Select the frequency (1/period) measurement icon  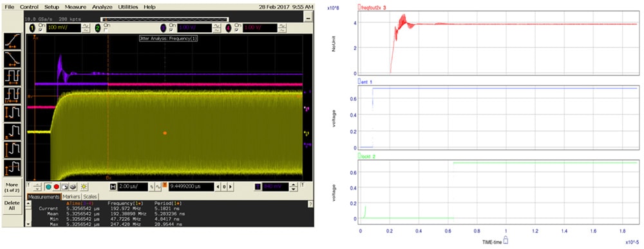[12, 95]
